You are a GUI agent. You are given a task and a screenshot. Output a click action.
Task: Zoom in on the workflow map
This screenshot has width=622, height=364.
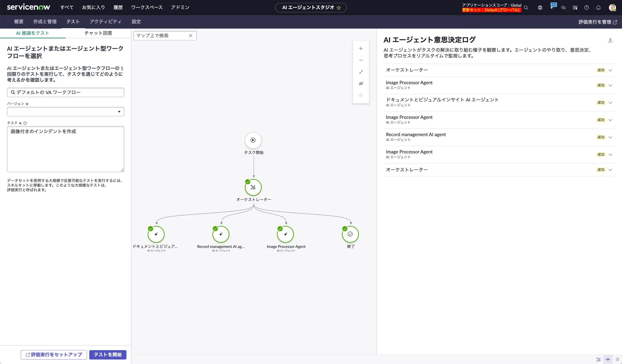pos(361,49)
